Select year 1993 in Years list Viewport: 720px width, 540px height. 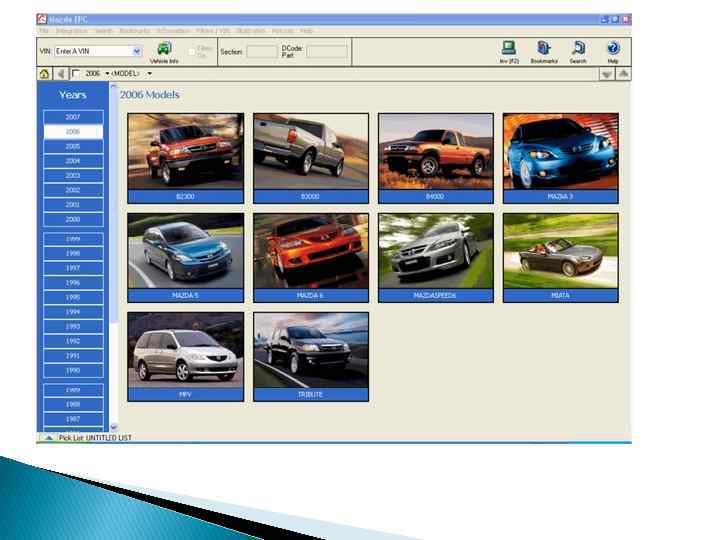[73, 326]
